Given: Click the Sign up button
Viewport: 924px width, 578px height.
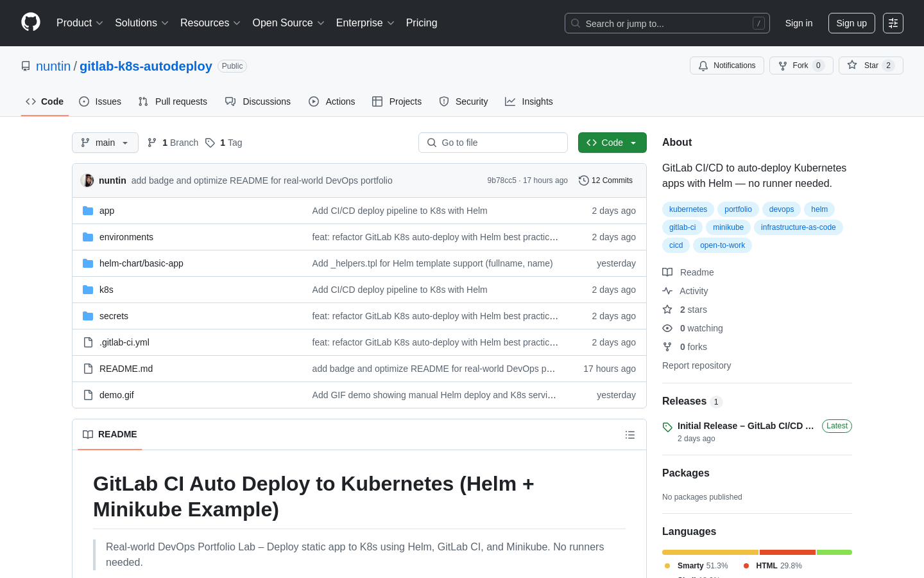Looking at the screenshot, I should tap(851, 23).
